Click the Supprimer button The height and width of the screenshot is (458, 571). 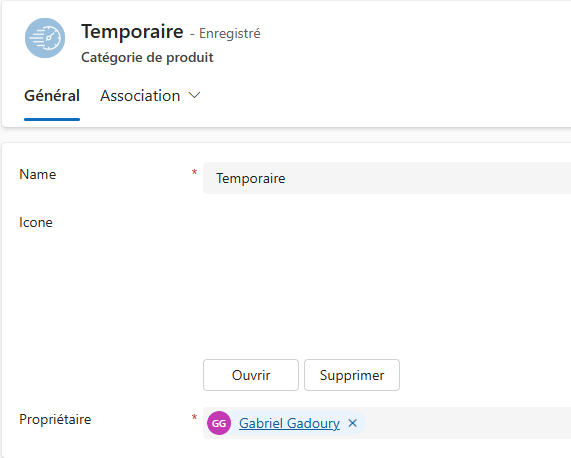click(352, 375)
